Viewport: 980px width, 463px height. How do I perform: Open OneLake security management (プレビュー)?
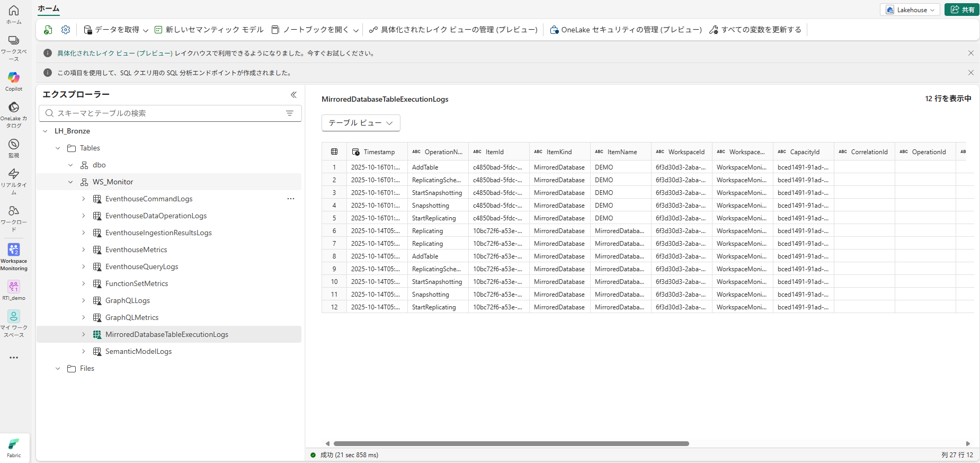pos(626,30)
